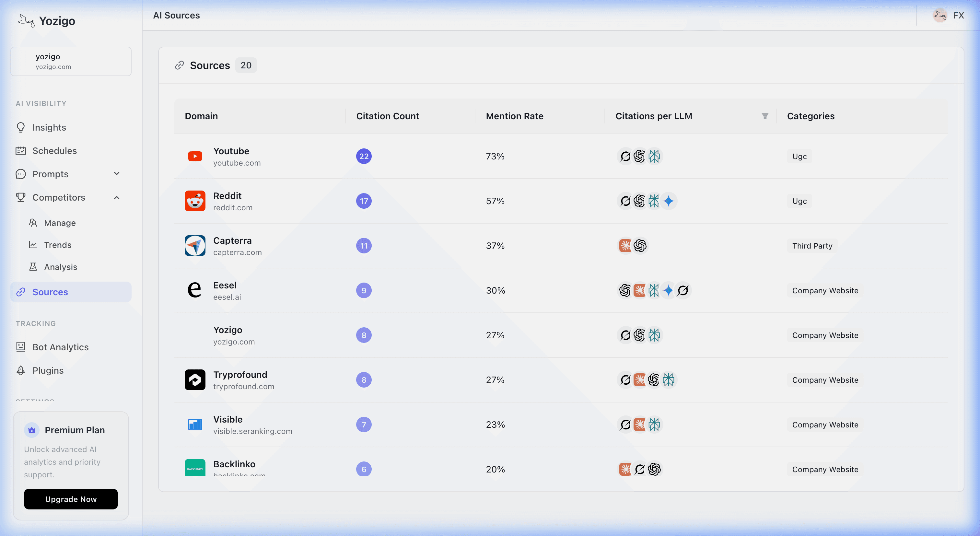
Task: Click the Youtube citation count badge 22
Action: click(364, 156)
